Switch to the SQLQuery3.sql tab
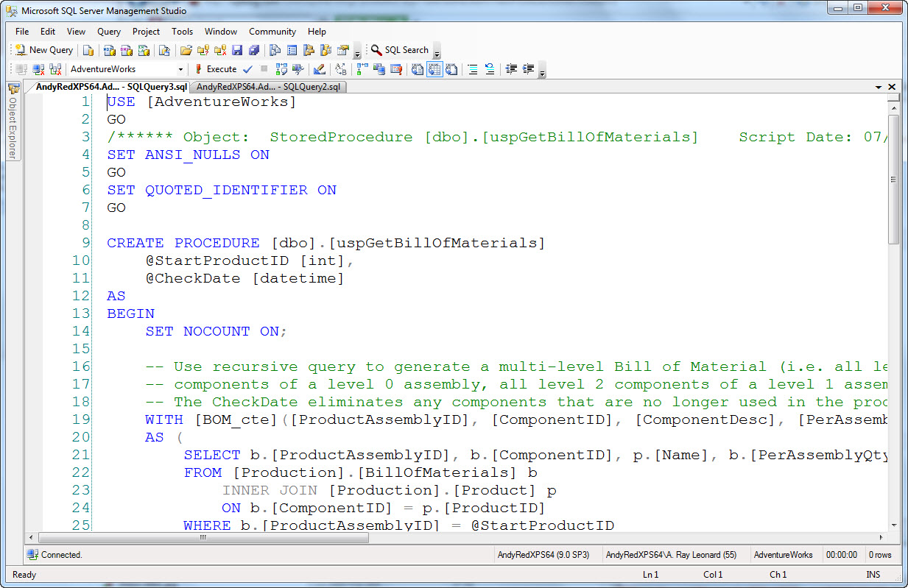 (x=110, y=87)
